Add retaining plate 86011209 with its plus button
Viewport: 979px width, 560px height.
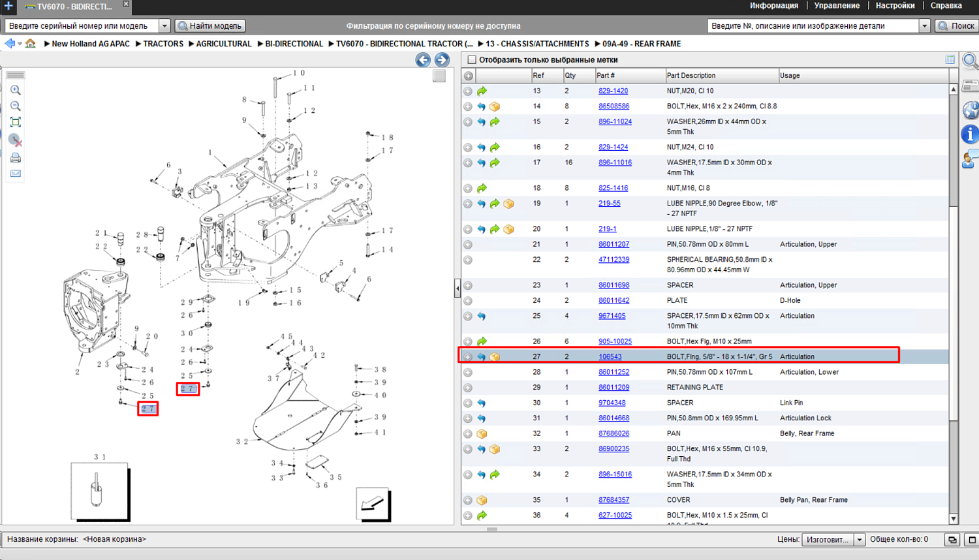468,388
